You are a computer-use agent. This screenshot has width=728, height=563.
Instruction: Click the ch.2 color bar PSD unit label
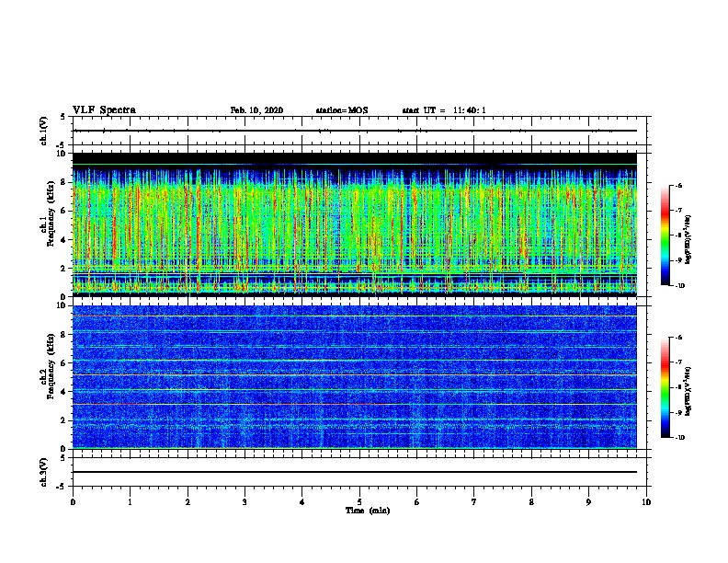pyautogui.click(x=688, y=392)
